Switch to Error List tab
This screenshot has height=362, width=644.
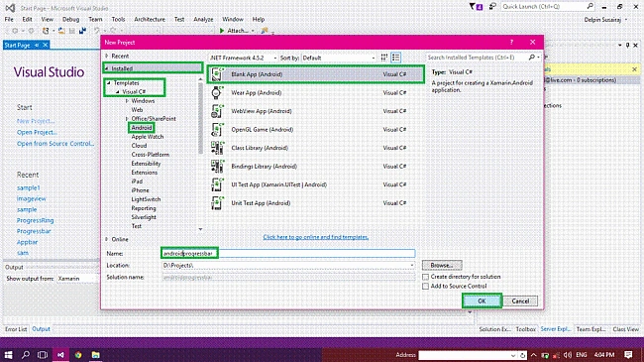pyautogui.click(x=16, y=329)
